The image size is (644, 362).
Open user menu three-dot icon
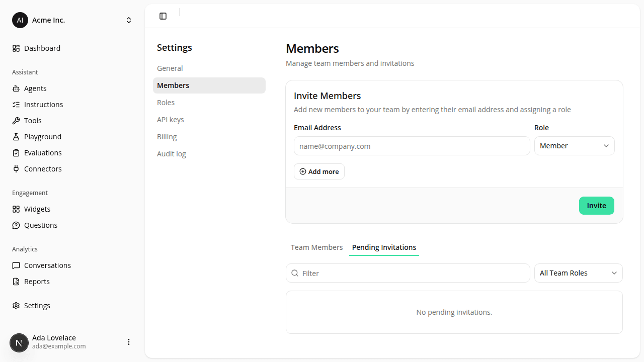(129, 342)
